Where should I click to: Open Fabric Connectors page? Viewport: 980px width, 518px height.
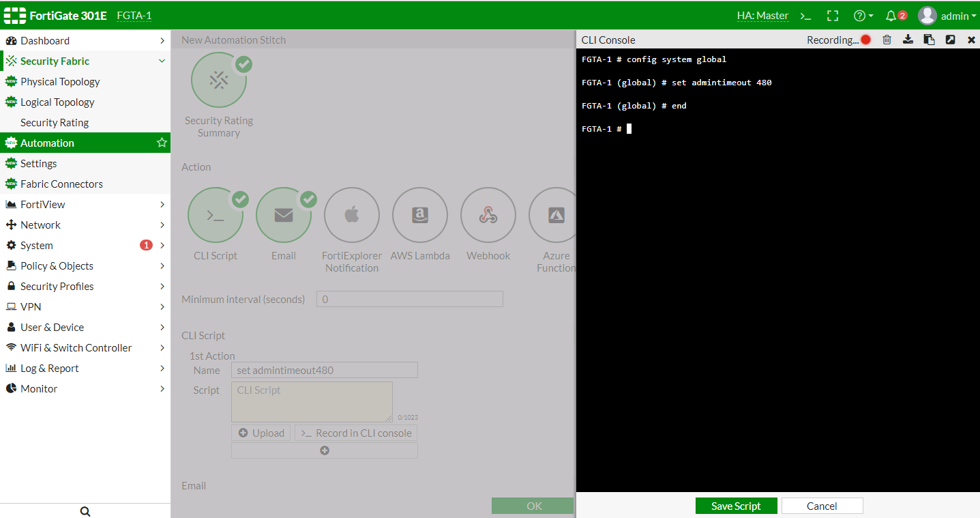[x=85, y=184]
